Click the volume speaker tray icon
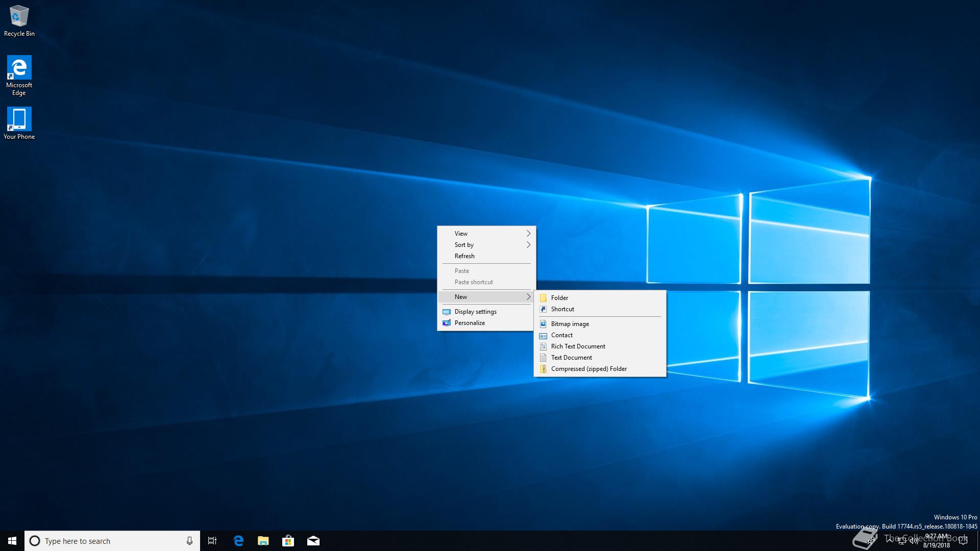 coord(914,541)
